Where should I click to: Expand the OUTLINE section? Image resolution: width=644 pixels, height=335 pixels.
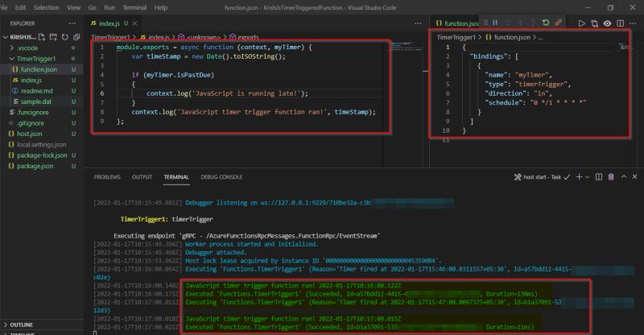(19, 325)
